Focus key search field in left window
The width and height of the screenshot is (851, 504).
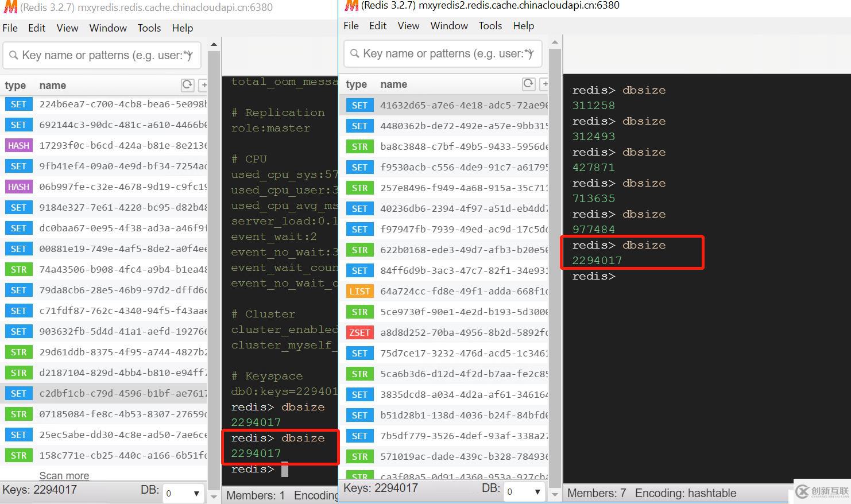point(102,55)
